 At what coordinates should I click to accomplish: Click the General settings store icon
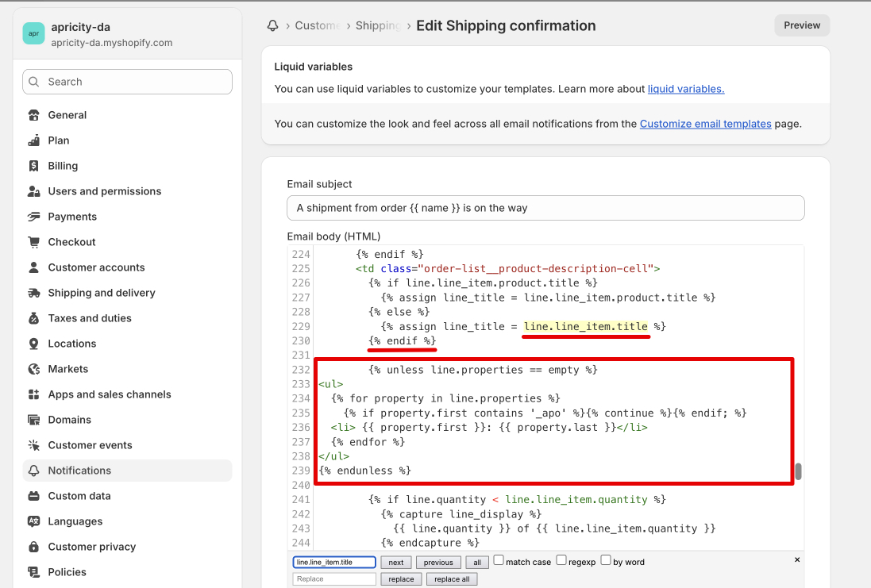point(33,115)
